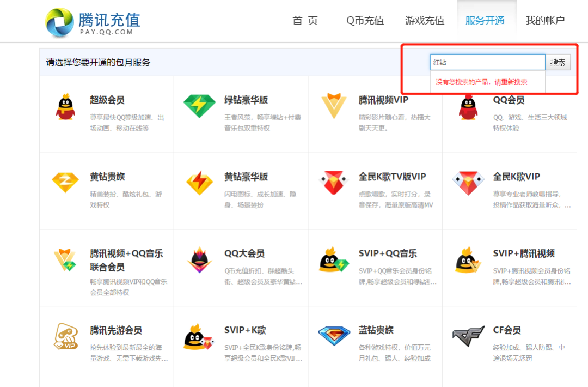Viewport: 588px width, 387px height.
Task: Open the QQ大会员 title link
Action: (x=244, y=253)
